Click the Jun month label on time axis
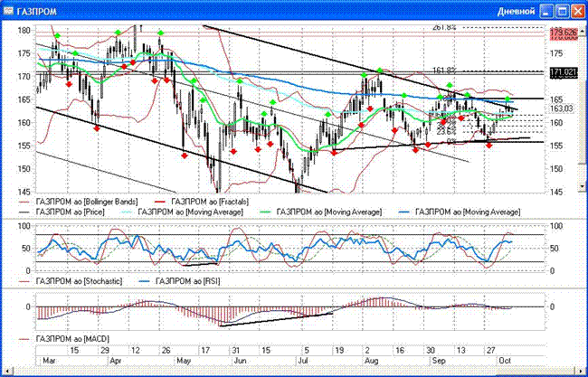Screen dimensions: 588x377 click(240, 361)
